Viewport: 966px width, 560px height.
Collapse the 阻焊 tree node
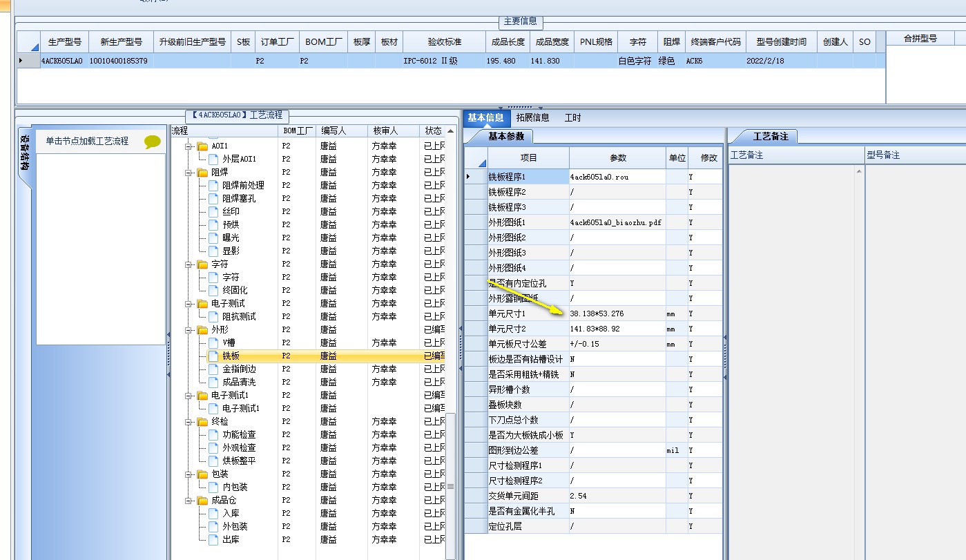click(189, 173)
